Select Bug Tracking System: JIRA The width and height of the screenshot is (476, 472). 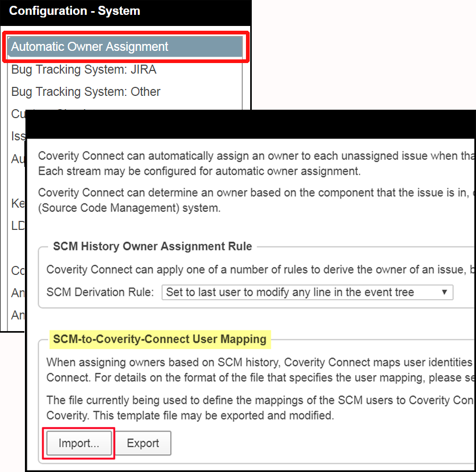(x=83, y=69)
